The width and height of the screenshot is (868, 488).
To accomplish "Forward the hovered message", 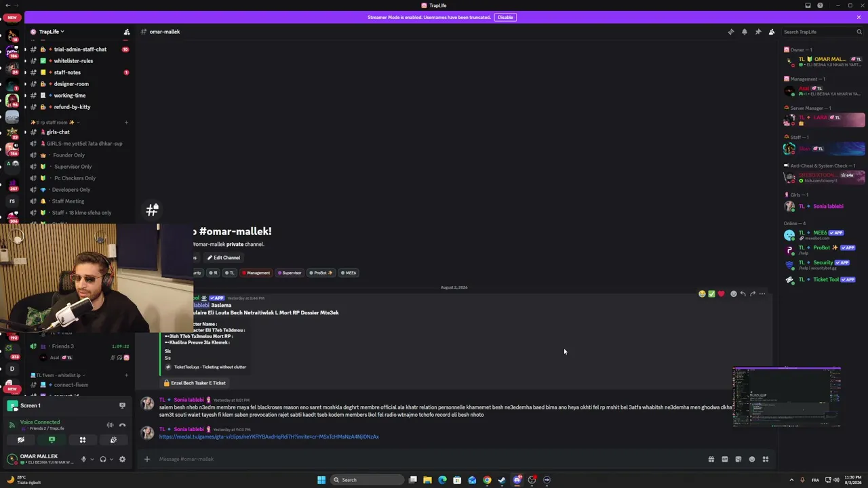I will pos(753,293).
